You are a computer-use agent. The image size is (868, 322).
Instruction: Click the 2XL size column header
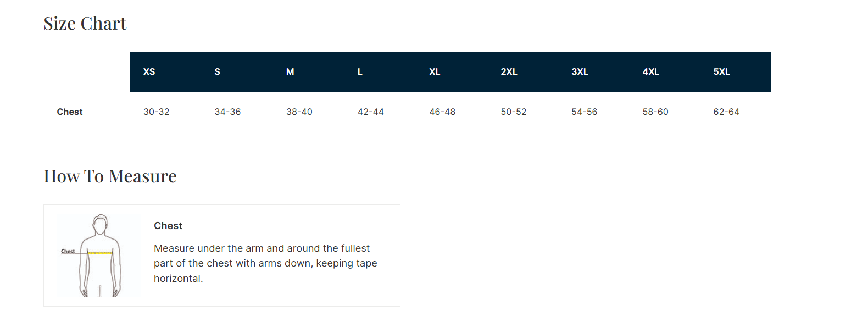(509, 72)
